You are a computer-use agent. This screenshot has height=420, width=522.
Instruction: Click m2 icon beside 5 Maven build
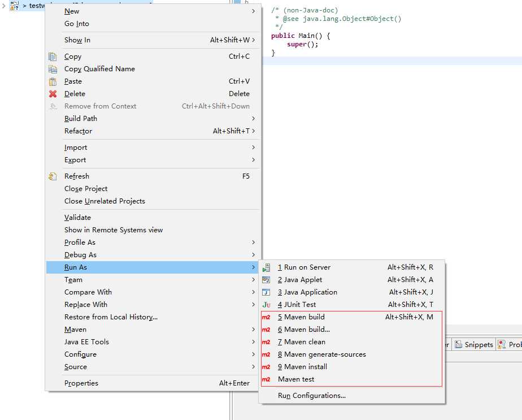click(266, 317)
